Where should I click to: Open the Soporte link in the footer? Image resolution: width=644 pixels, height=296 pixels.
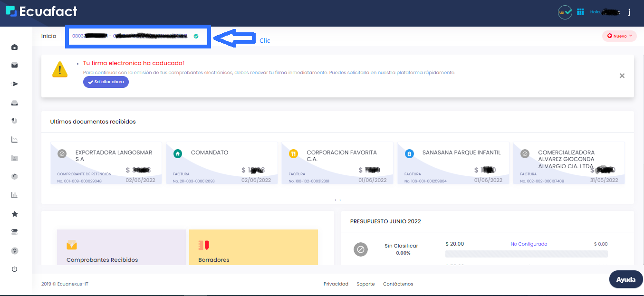[x=365, y=284]
